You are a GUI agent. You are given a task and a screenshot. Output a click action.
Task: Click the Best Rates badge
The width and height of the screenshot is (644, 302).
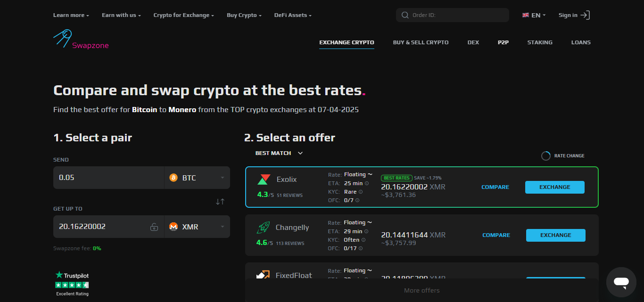click(396, 178)
